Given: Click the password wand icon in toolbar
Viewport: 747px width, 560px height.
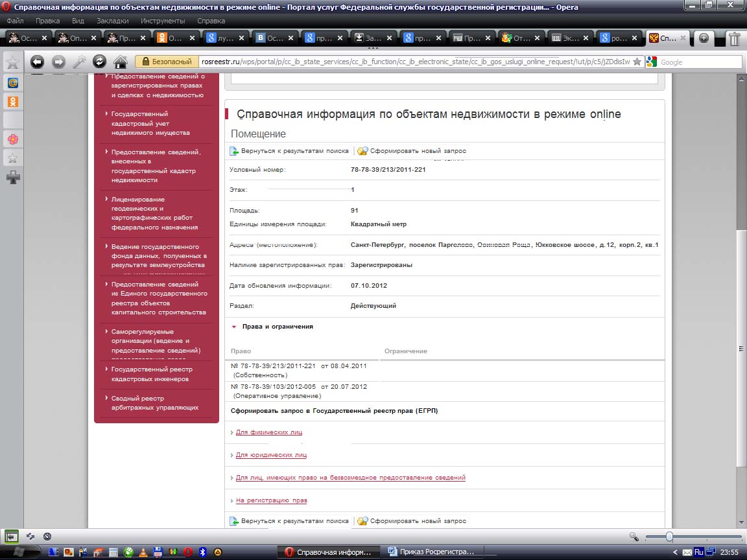Looking at the screenshot, I should 79,62.
